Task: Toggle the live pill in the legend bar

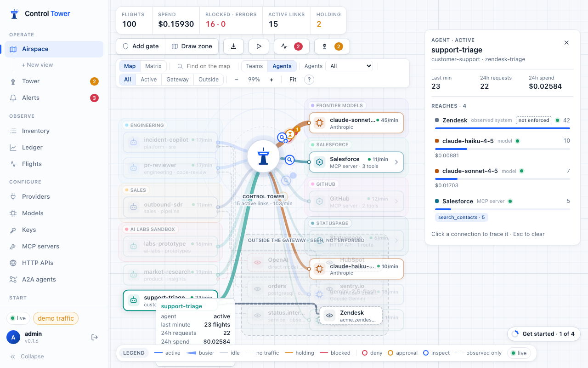Action: pyautogui.click(x=519, y=353)
